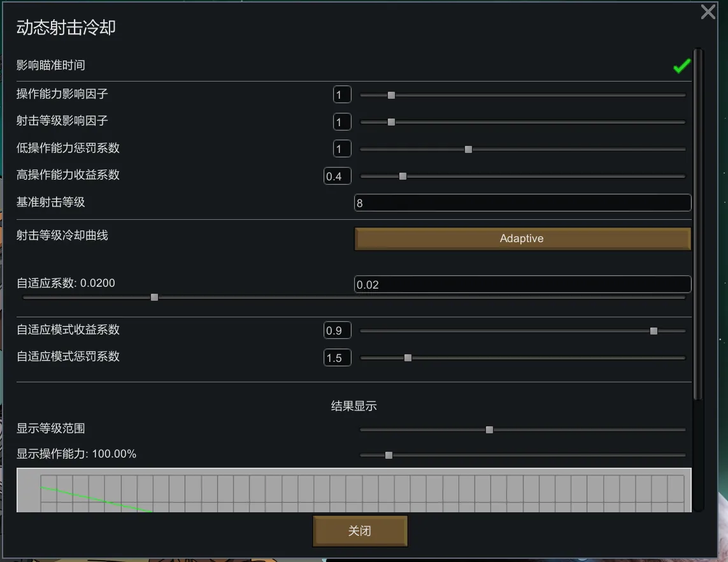
Task: Click the 射击等级影响因子 slider handle
Action: [x=391, y=122]
